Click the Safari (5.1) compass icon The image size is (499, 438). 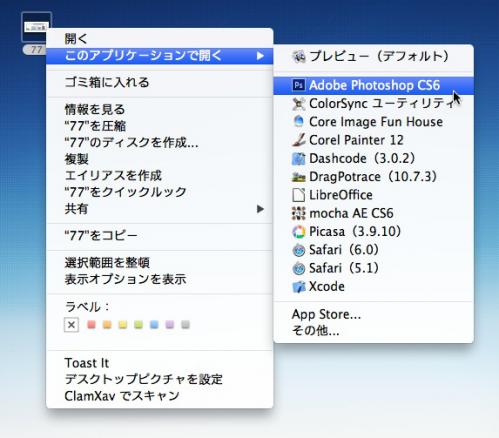pyautogui.click(x=299, y=268)
